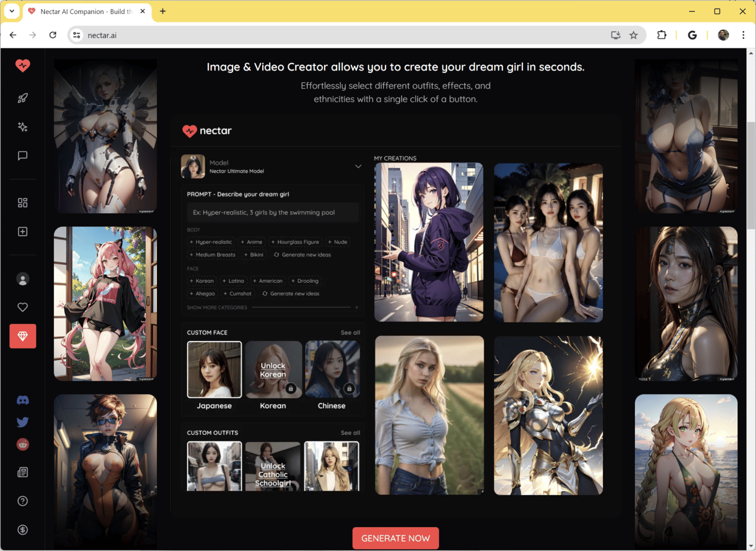Screen dimensions: 756x551
Task: Open the tab search dropdown arrow
Action: click(x=12, y=11)
